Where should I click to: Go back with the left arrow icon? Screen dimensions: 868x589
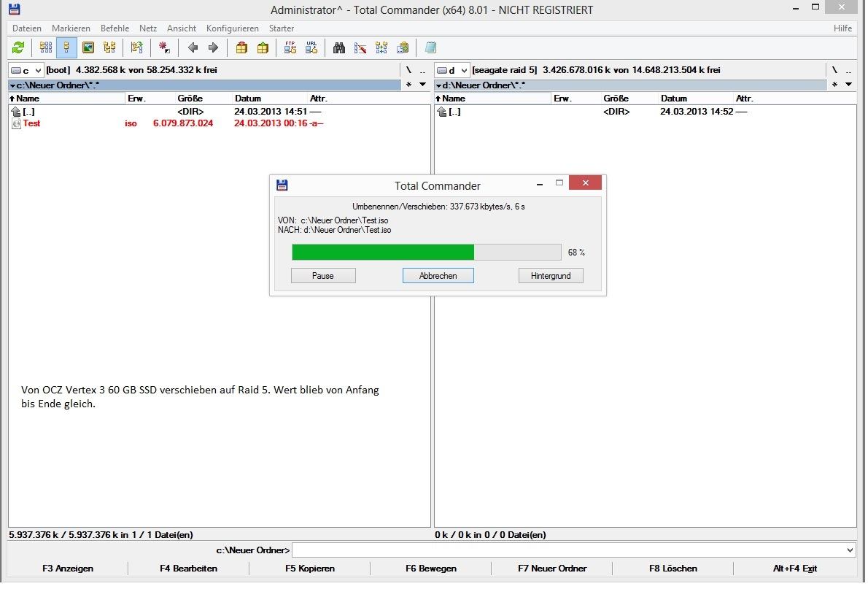click(193, 48)
